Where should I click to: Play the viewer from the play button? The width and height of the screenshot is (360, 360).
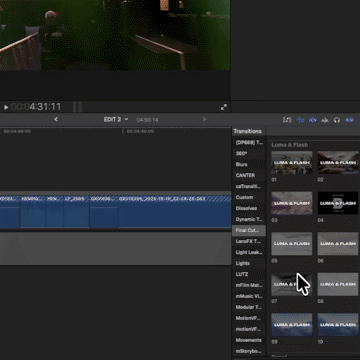(6, 107)
